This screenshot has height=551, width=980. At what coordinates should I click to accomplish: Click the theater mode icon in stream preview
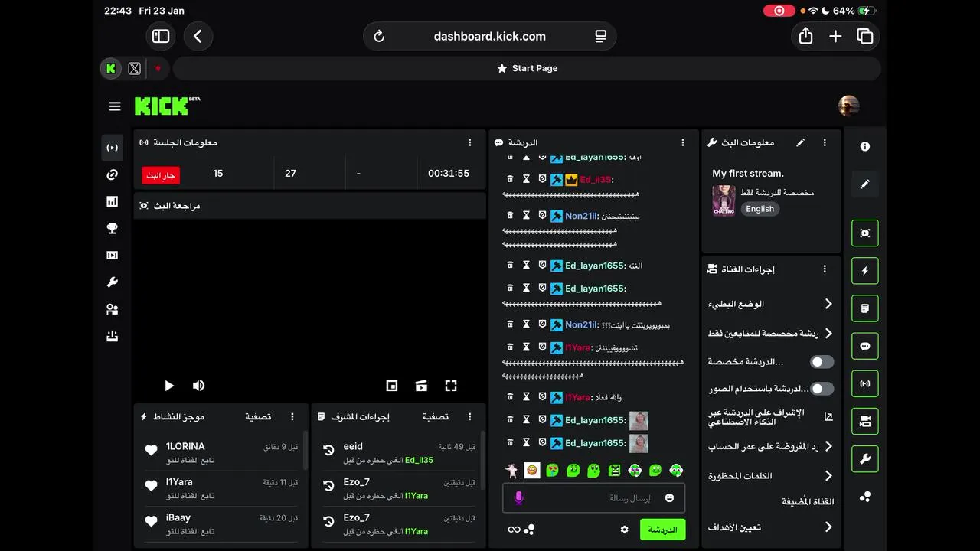421,386
